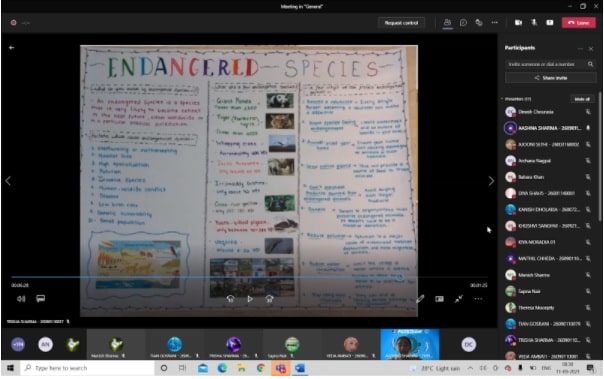Toggle captions in the video player

(x=40, y=299)
